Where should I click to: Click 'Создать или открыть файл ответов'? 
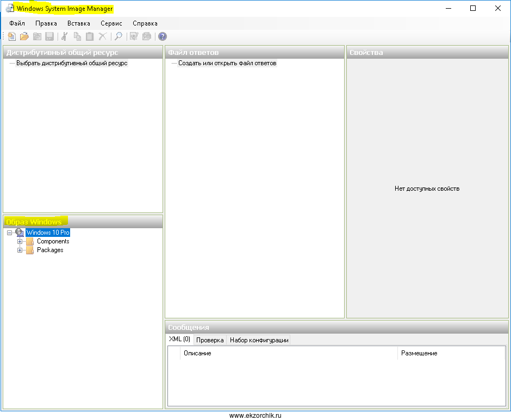point(227,63)
